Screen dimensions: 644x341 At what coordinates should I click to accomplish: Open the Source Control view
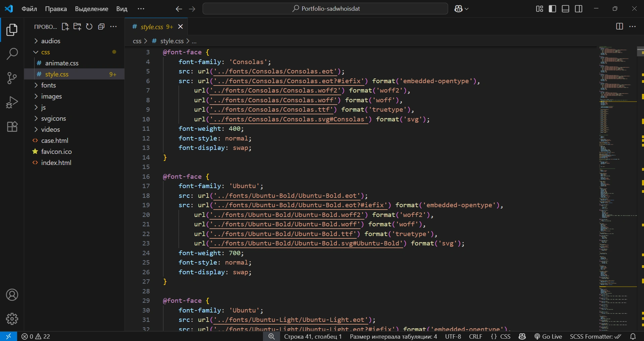12,78
